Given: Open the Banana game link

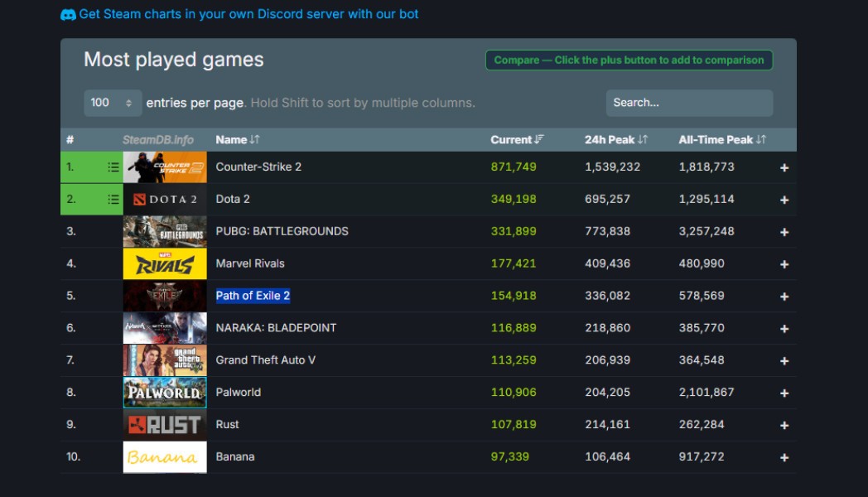Looking at the screenshot, I should (x=234, y=456).
